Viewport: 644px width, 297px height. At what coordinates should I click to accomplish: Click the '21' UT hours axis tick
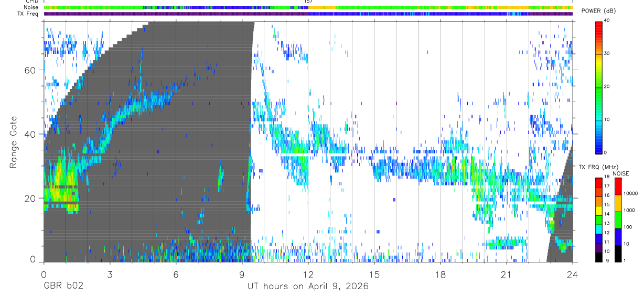pyautogui.click(x=507, y=275)
